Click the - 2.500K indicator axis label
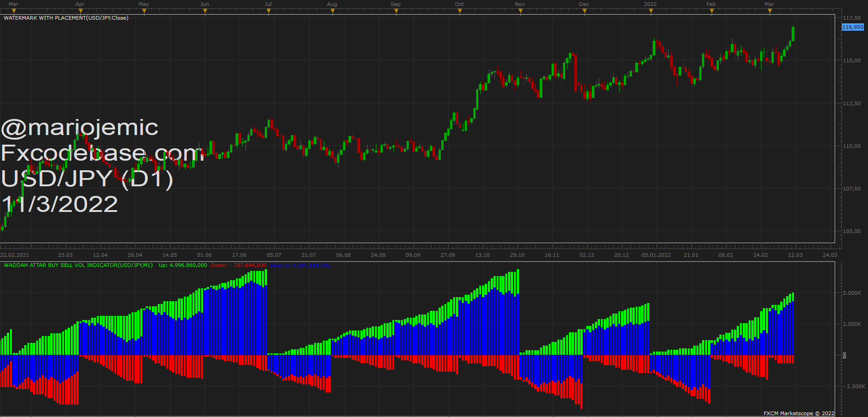Image resolution: width=868 pixels, height=417 pixels. 853,386
